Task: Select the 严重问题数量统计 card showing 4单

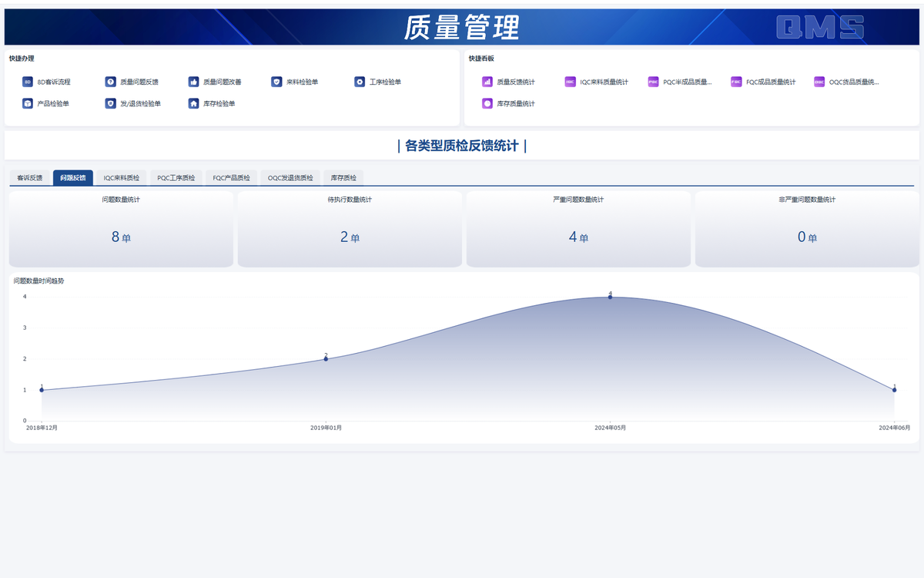Action: 578,230
